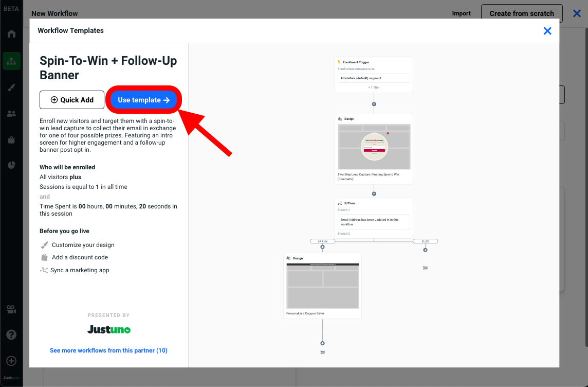This screenshot has width=588, height=387.
Task: Select the Workflows icon in sidebar
Action: pyautogui.click(x=11, y=61)
